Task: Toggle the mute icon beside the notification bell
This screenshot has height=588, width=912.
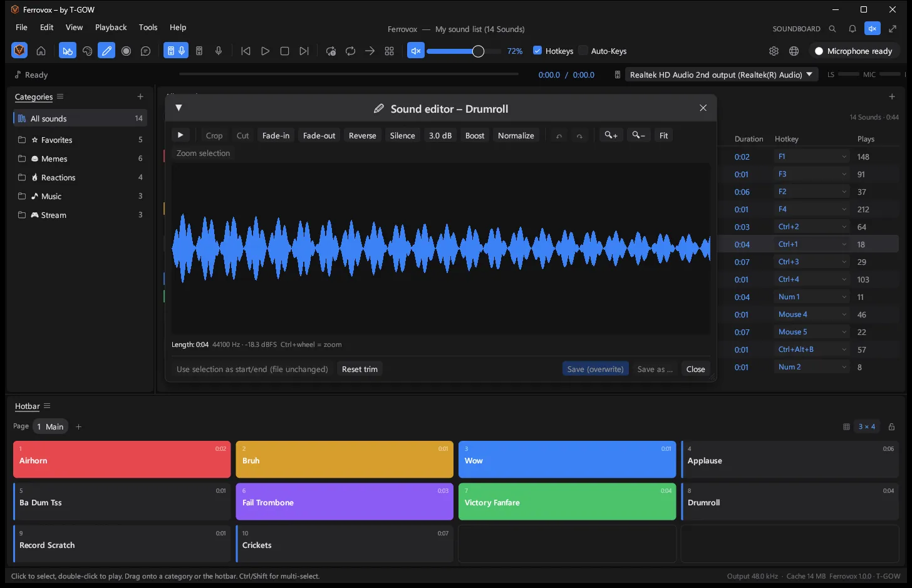Action: tap(873, 29)
